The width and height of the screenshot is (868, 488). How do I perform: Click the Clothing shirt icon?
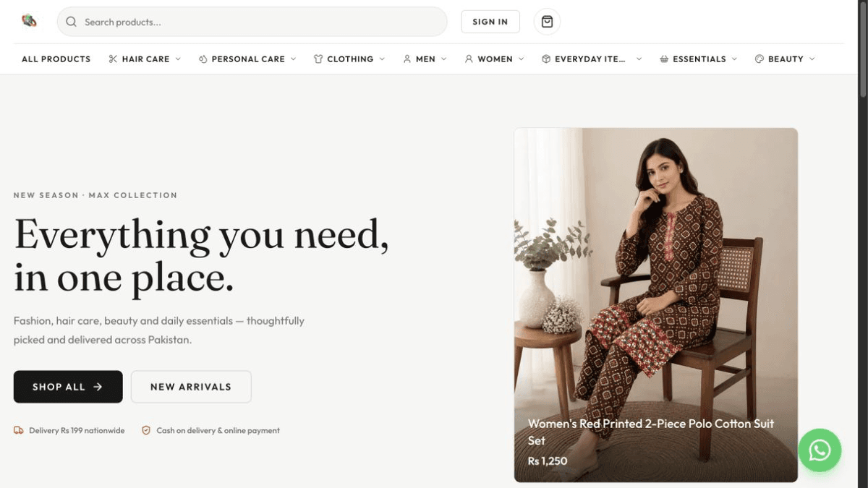click(318, 59)
